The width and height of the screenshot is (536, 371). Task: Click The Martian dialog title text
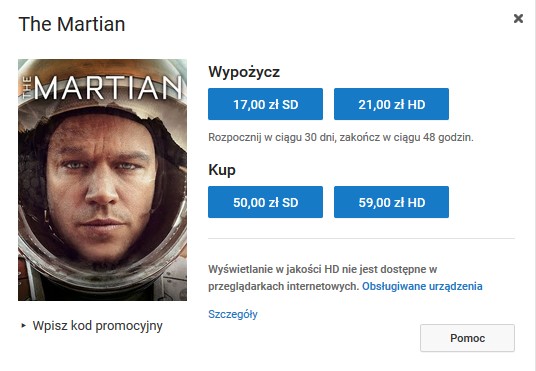[72, 24]
